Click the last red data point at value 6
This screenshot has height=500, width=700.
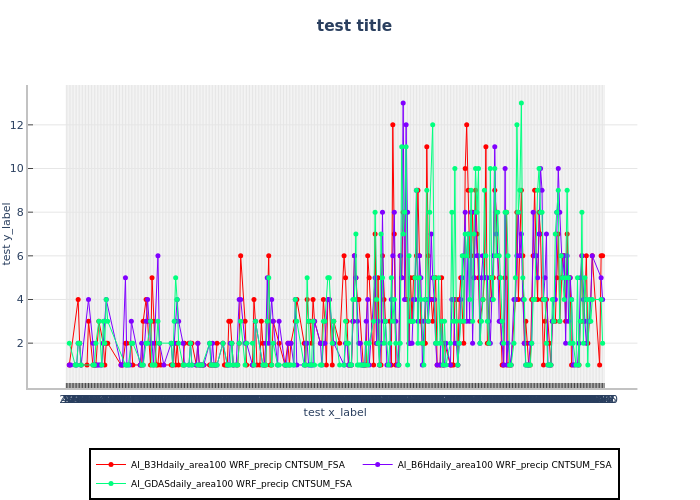point(602,256)
